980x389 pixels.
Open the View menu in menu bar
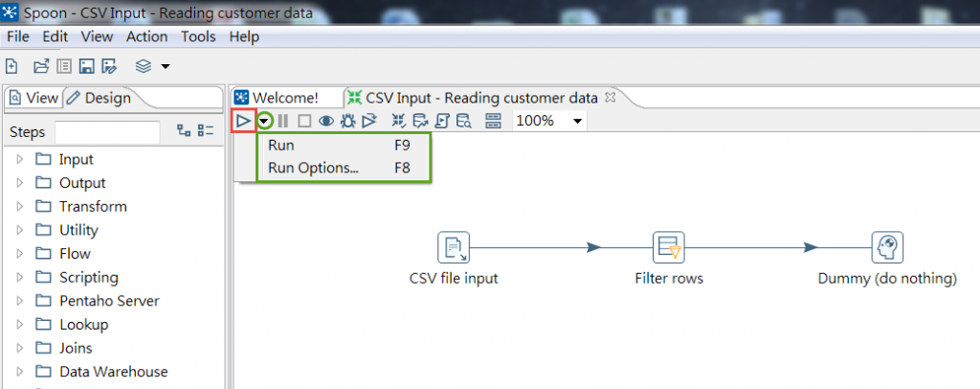tap(97, 37)
